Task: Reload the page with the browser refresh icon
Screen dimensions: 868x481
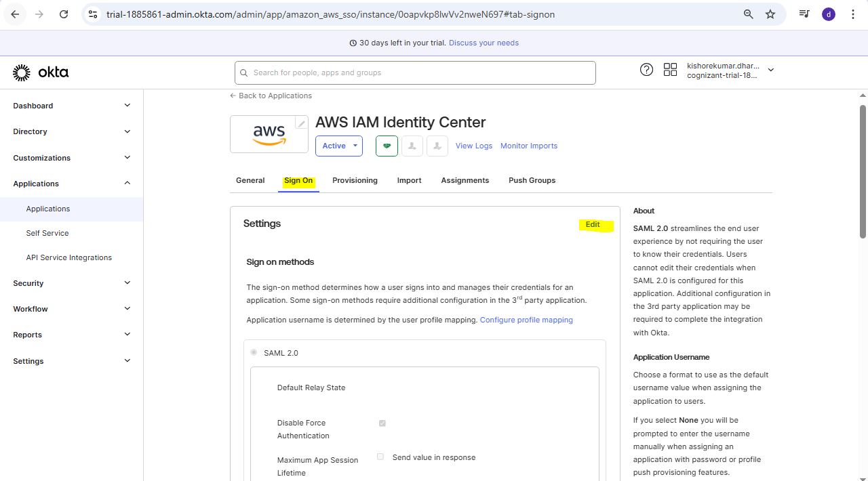Action: (64, 14)
